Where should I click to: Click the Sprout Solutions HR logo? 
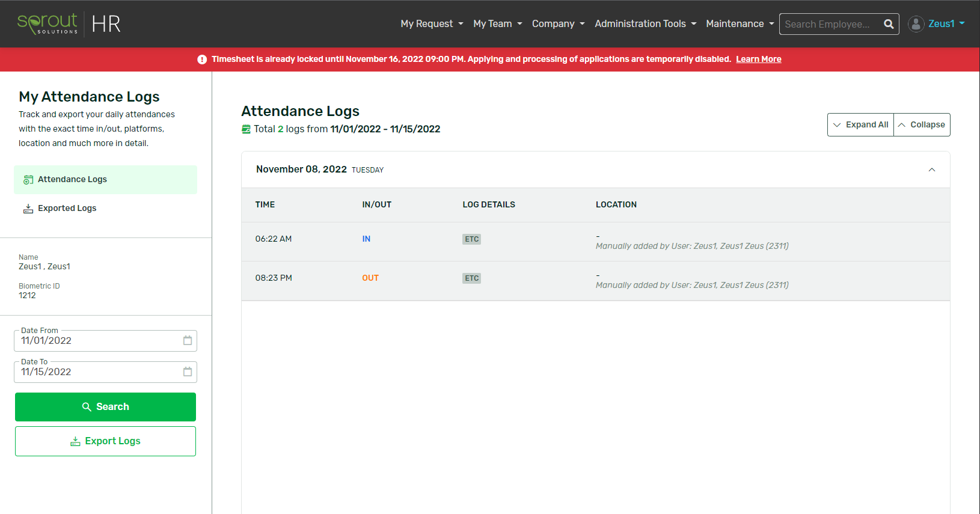69,24
